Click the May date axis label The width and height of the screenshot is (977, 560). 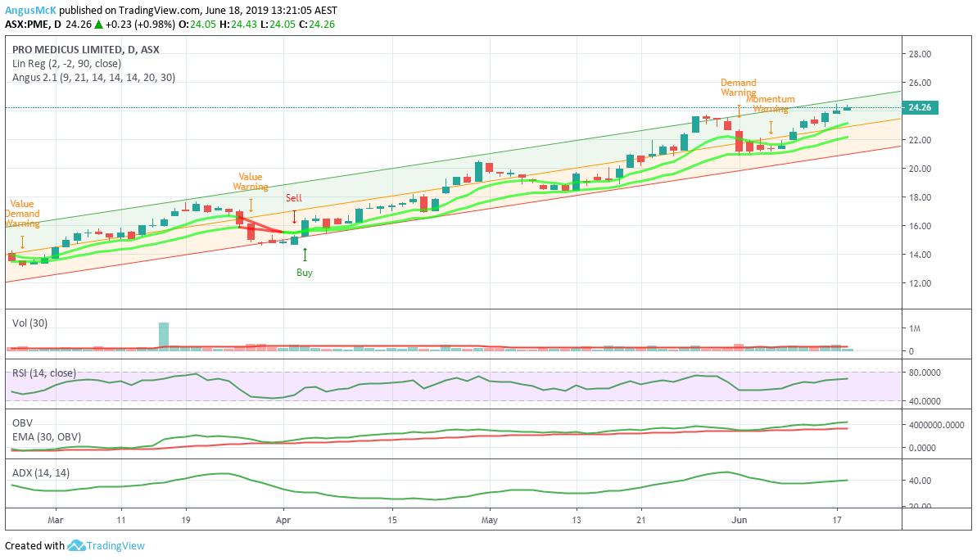tap(490, 520)
